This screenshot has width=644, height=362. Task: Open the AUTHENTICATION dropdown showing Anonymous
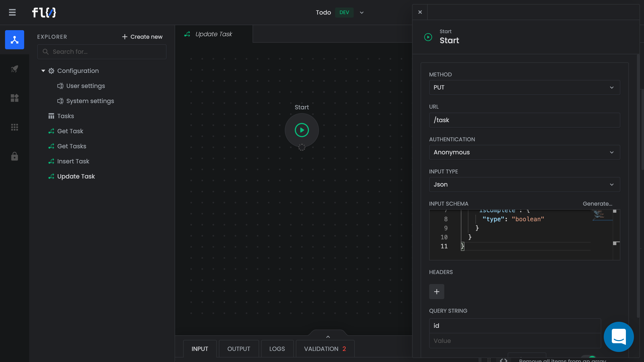pos(525,152)
